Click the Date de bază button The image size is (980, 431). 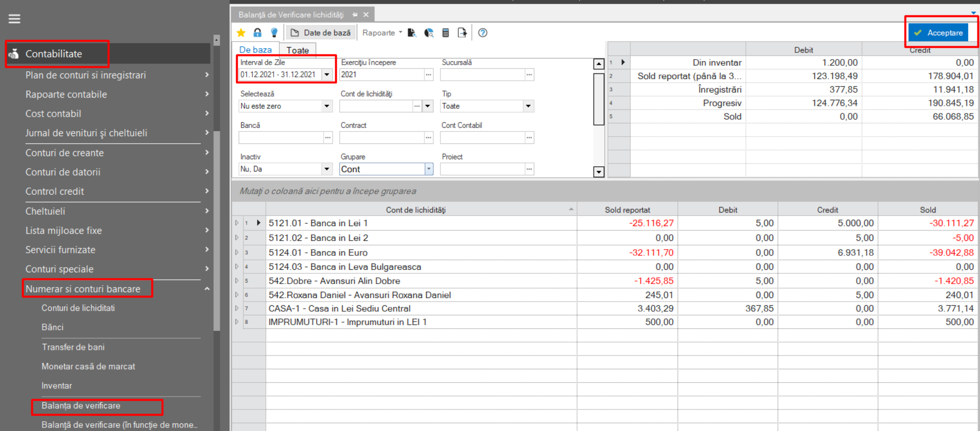(321, 33)
